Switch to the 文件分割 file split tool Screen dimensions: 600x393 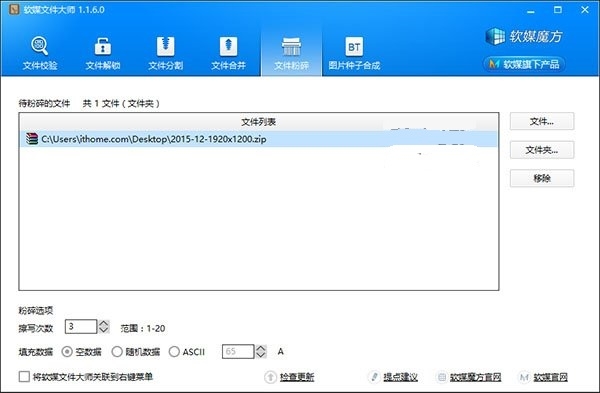pos(165,53)
